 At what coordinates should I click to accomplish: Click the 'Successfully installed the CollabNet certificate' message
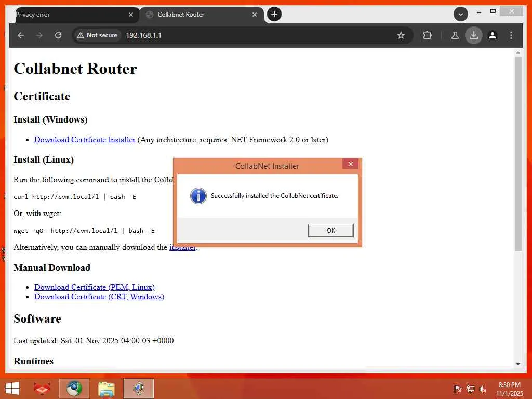pyautogui.click(x=274, y=196)
